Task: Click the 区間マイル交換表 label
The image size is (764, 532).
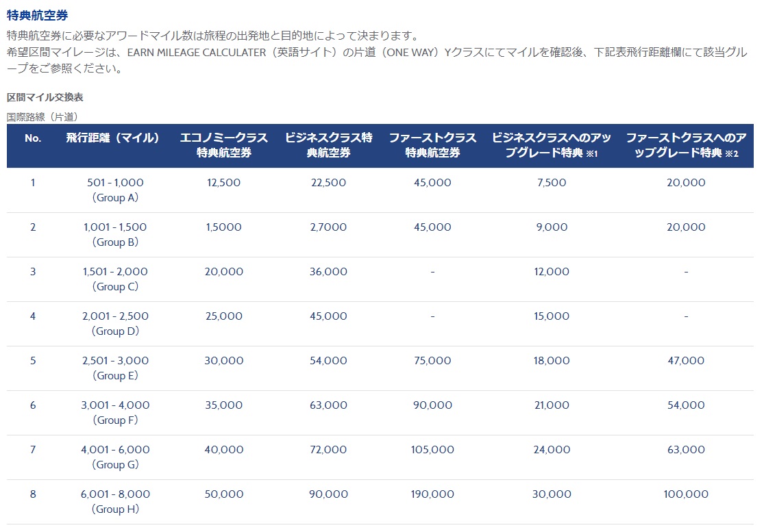Action: click(x=40, y=97)
